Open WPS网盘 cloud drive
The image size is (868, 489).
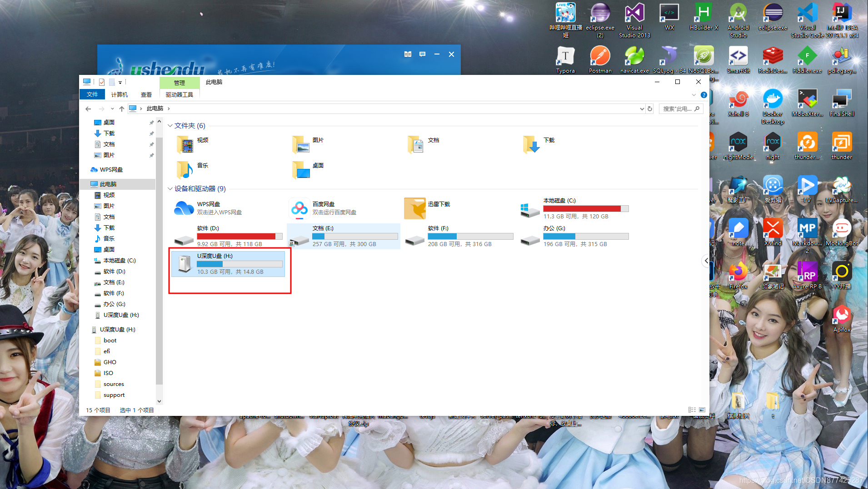(229, 208)
